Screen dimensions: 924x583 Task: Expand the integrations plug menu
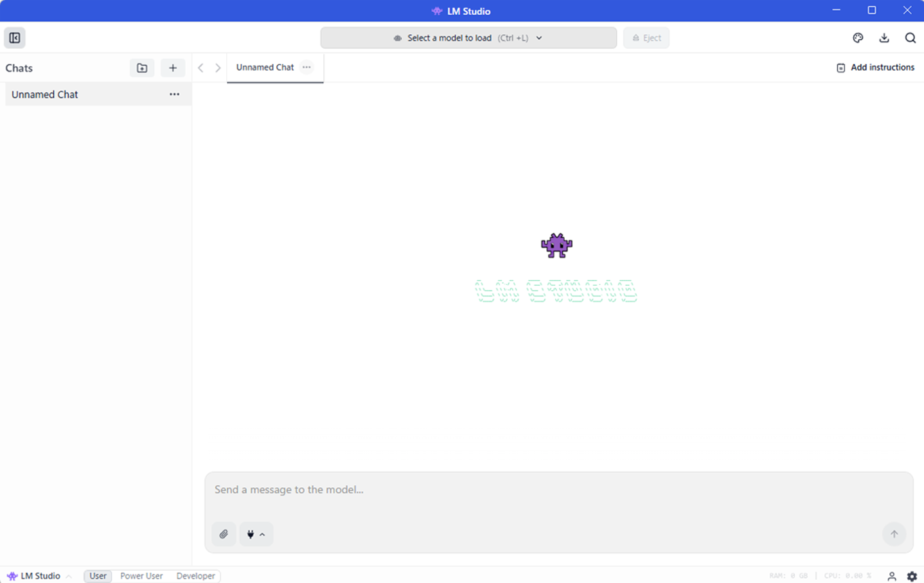coord(256,534)
